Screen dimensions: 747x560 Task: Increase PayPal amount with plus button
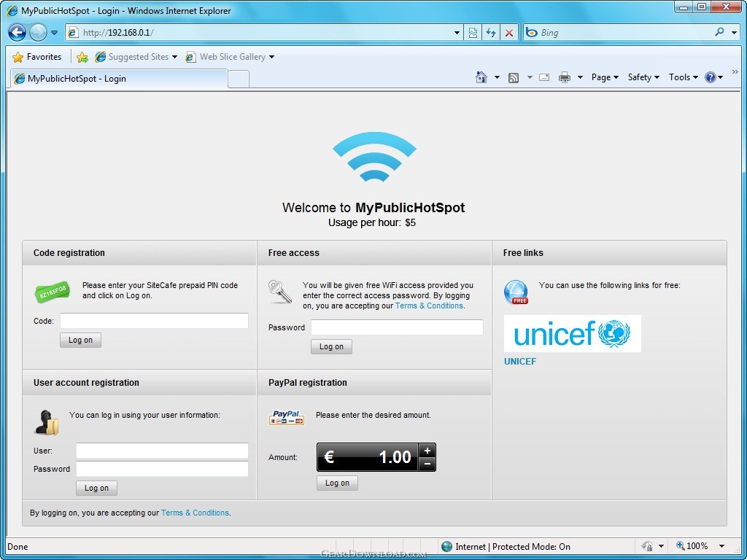(x=427, y=451)
